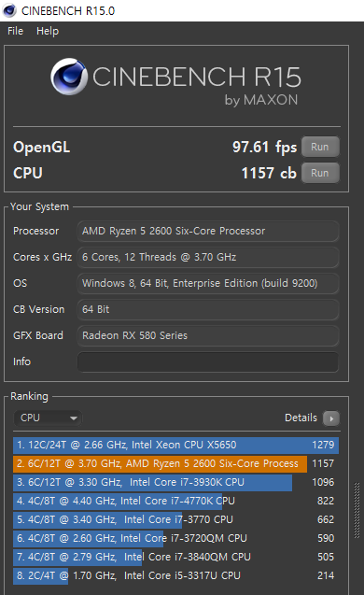Click the dotted resize grip beside ranking
Screen dimensions: 364x595
click(x=357, y=510)
